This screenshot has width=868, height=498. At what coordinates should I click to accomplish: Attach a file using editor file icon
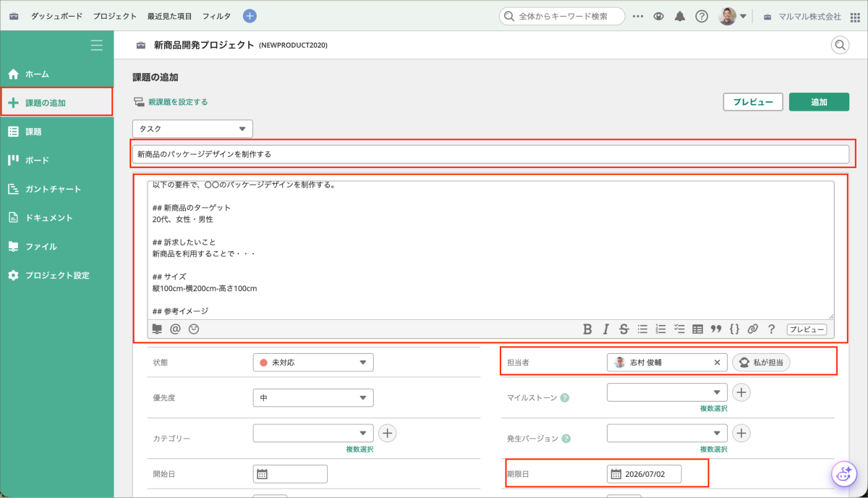coord(158,329)
